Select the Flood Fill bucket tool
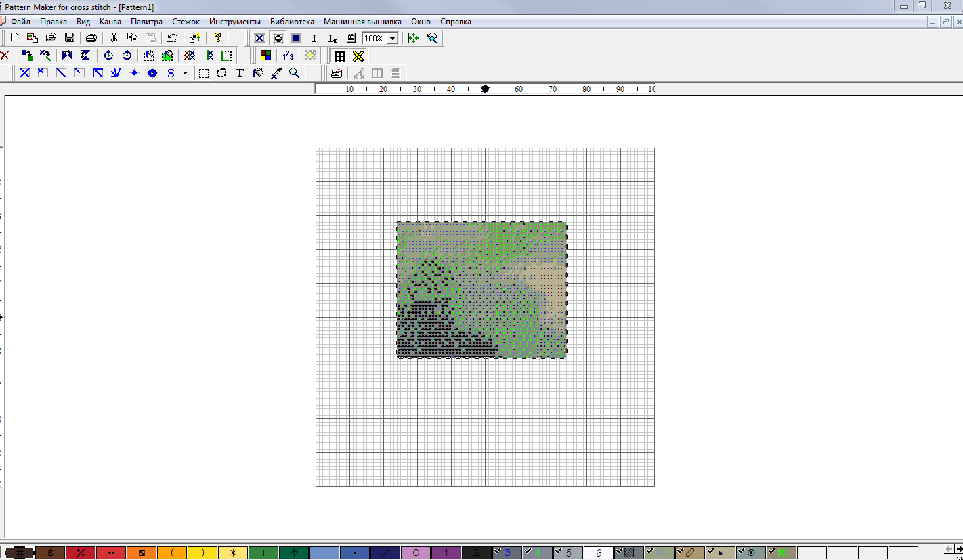963x560 pixels. (x=258, y=73)
